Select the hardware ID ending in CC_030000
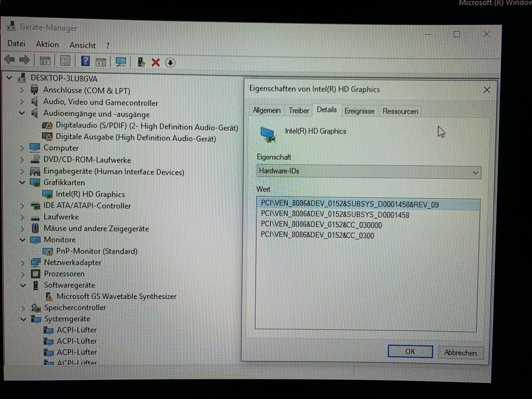 321,225
